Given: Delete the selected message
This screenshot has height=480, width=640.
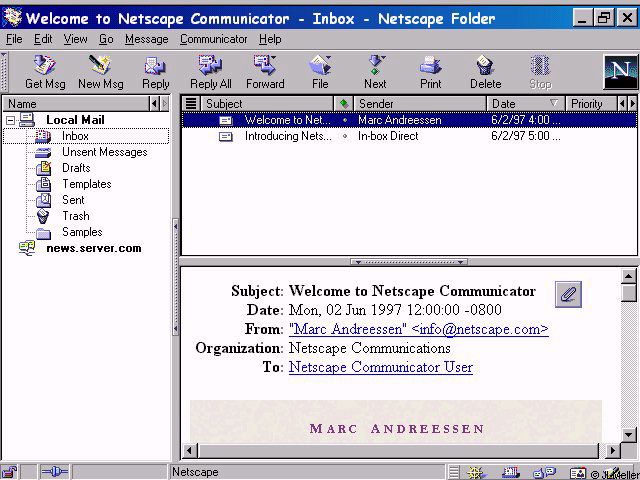Looking at the screenshot, I should (x=485, y=73).
